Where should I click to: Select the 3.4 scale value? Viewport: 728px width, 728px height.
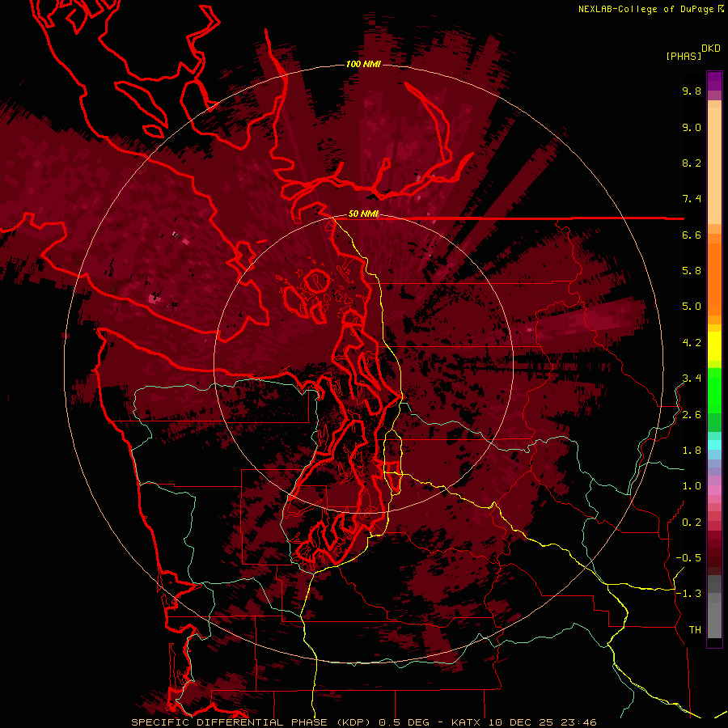692,379
